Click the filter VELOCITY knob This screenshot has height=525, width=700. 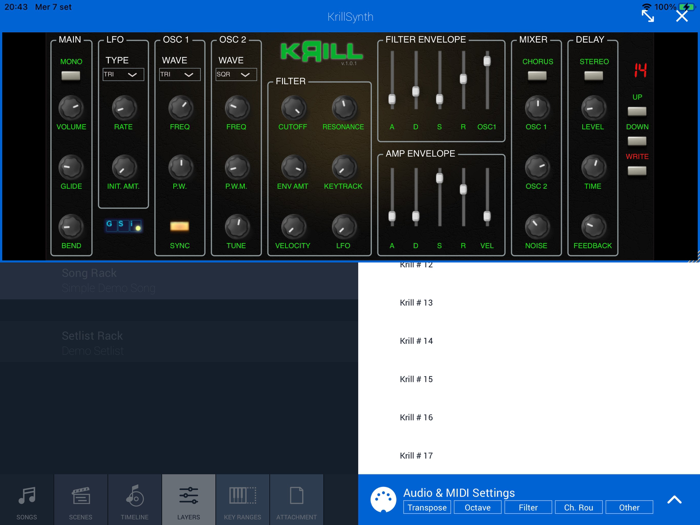293,227
